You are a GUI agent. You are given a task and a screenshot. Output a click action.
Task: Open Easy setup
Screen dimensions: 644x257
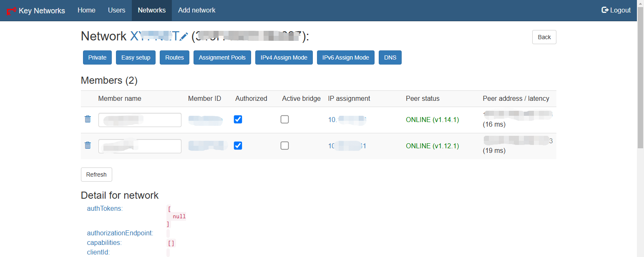tap(136, 57)
